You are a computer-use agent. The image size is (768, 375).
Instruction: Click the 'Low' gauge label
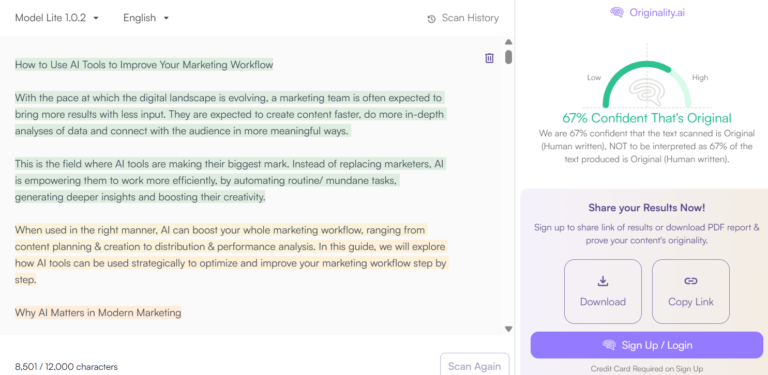(x=594, y=77)
